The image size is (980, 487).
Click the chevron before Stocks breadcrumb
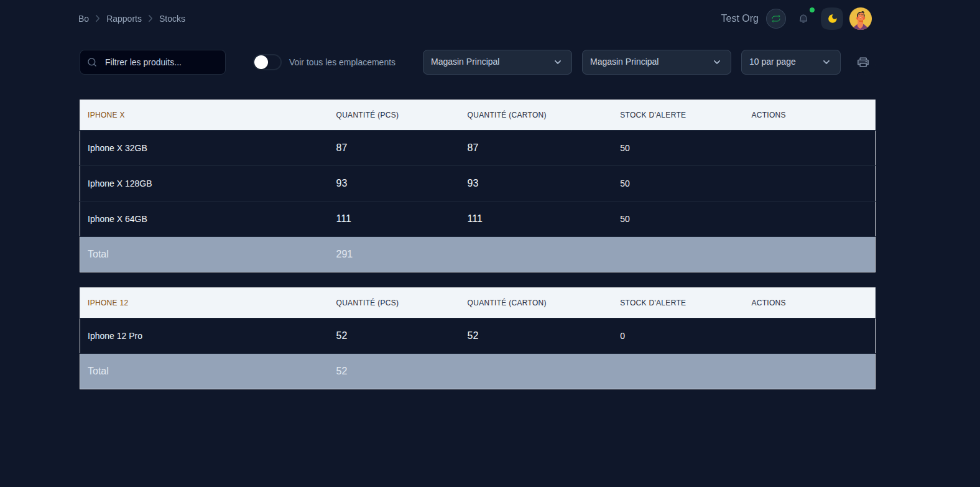click(150, 19)
